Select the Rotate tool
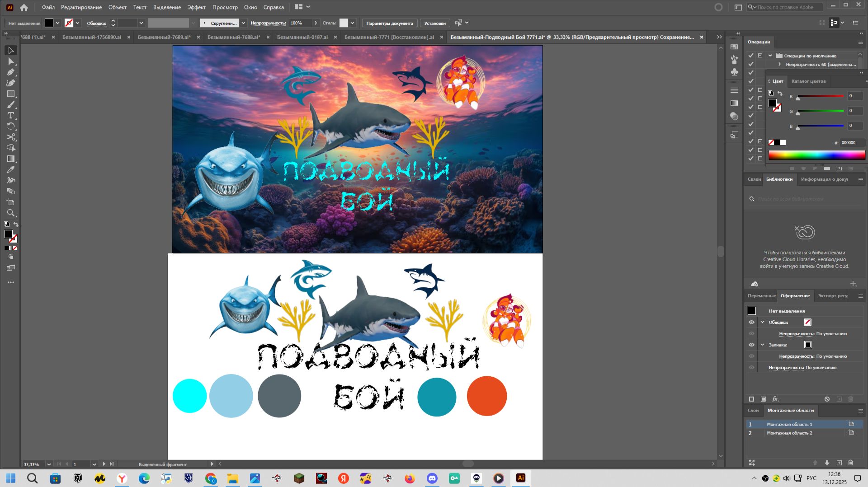The height and width of the screenshot is (487, 868). pos(11,126)
